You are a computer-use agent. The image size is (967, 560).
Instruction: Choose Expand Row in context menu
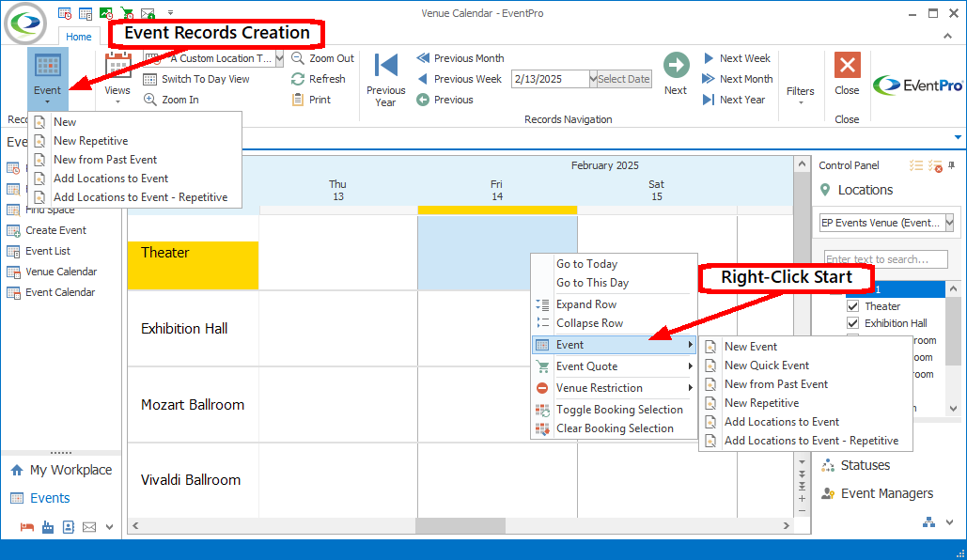click(x=615, y=304)
